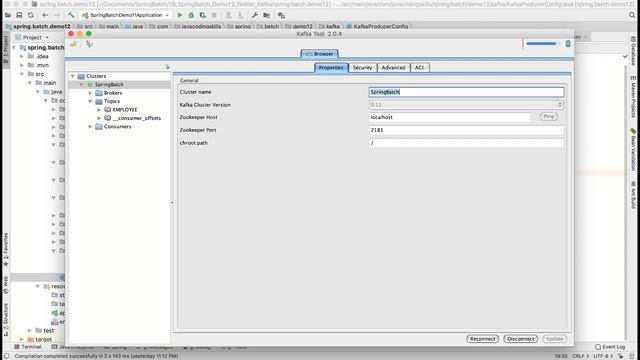The image size is (640, 360).
Task: Click the stop square icon in IntelliJ toolbar
Action: 214,15
